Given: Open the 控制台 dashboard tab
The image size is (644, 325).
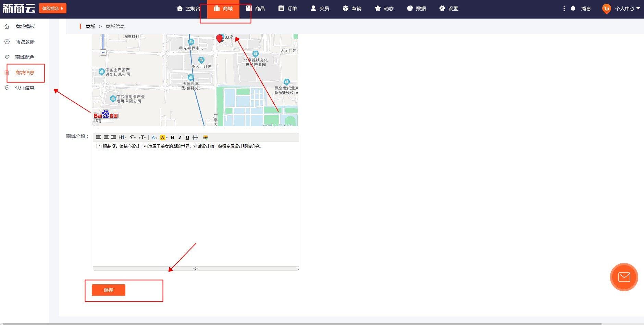Looking at the screenshot, I should (188, 9).
